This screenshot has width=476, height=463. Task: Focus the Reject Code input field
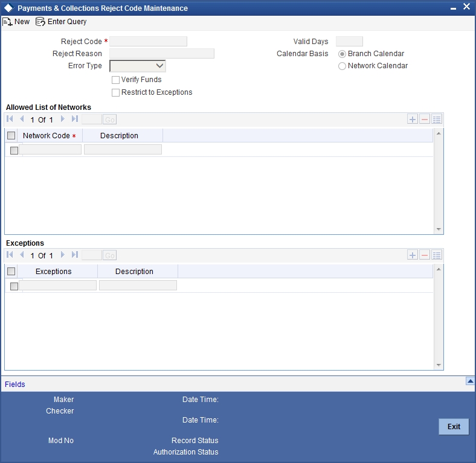pos(148,41)
